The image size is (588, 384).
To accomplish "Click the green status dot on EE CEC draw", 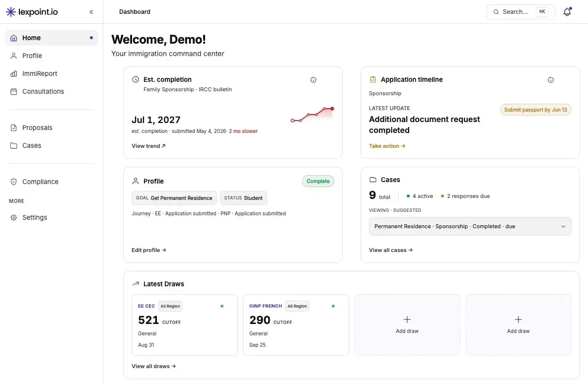I will point(222,306).
